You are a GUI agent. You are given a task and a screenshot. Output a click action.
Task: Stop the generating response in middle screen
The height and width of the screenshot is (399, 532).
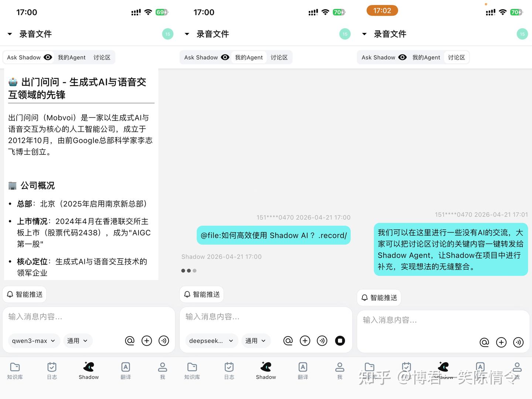point(340,341)
